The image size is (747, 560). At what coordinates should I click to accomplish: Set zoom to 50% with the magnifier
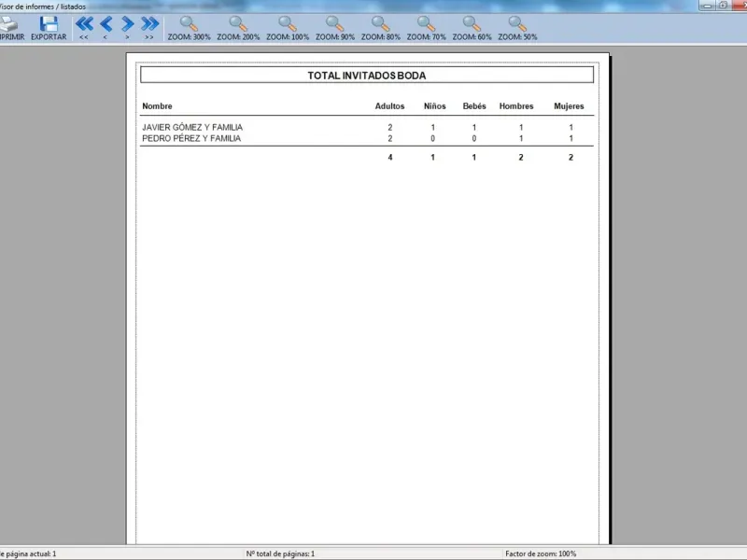(517, 24)
